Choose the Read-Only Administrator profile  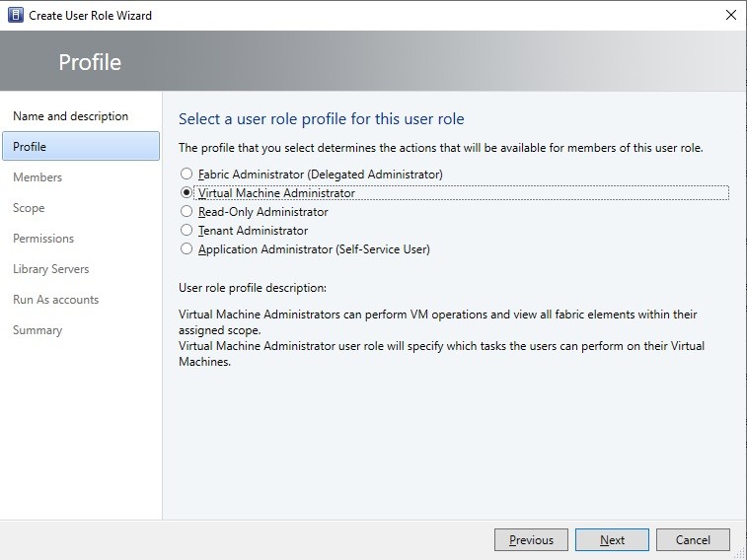187,211
